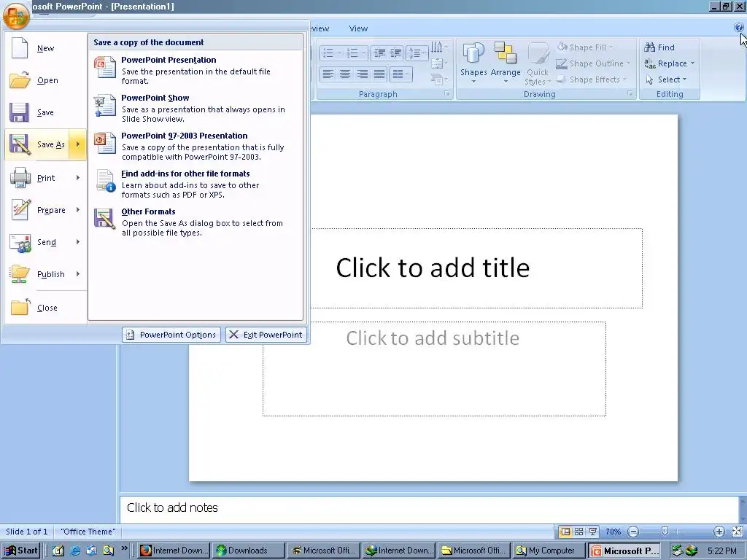
Task: Open the Shape Effects dropdown
Action: click(x=592, y=79)
